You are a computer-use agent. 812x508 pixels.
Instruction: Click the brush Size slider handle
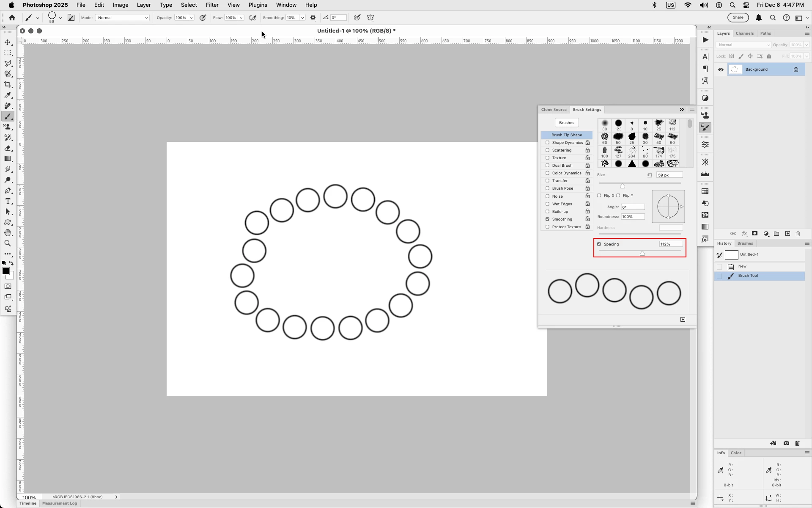pyautogui.click(x=622, y=186)
